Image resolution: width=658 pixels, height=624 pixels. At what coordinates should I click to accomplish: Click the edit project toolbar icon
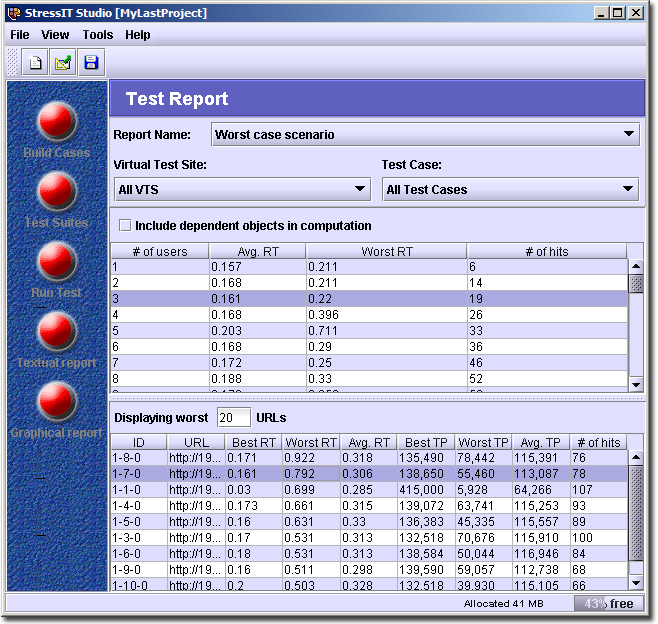[63, 63]
